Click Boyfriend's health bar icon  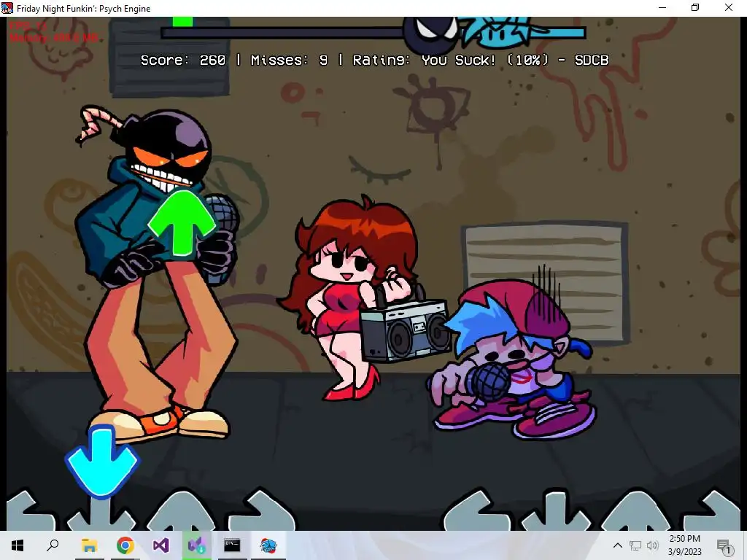point(498,32)
